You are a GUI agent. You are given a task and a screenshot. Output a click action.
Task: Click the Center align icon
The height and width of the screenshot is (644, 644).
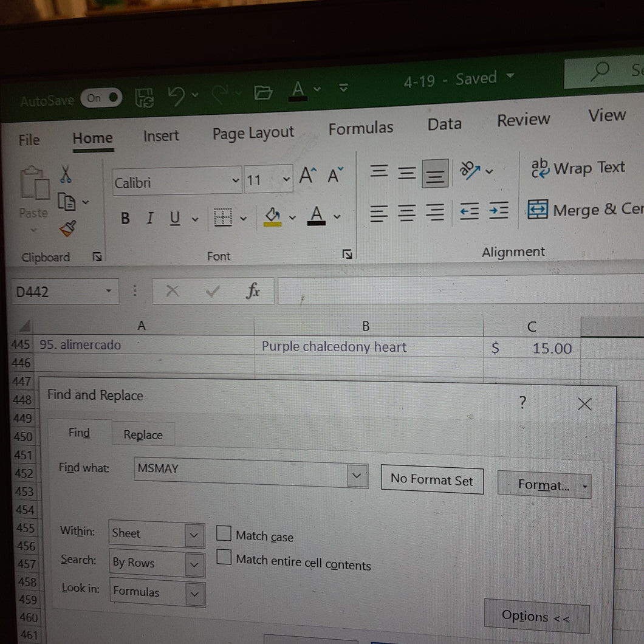[406, 214]
